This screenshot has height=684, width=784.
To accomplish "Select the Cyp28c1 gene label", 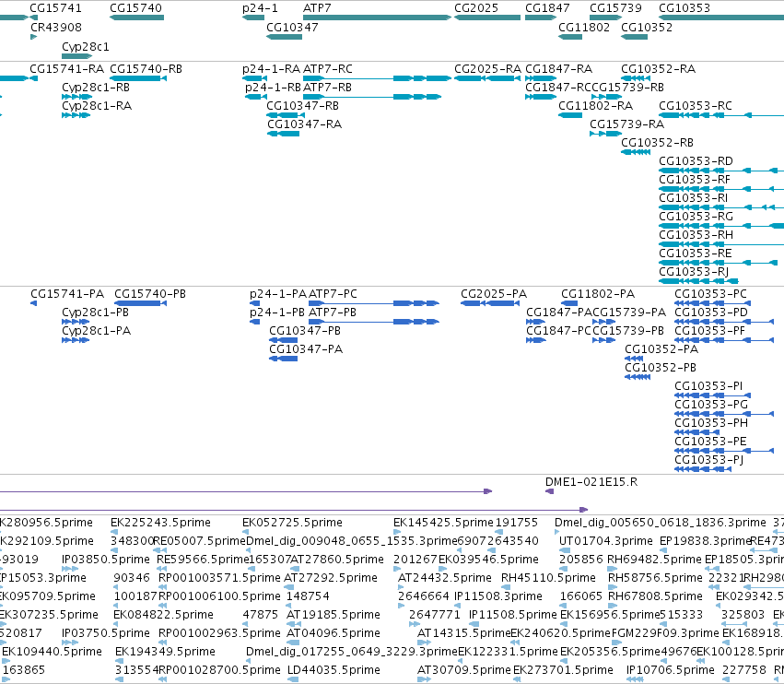I will click(x=86, y=46).
